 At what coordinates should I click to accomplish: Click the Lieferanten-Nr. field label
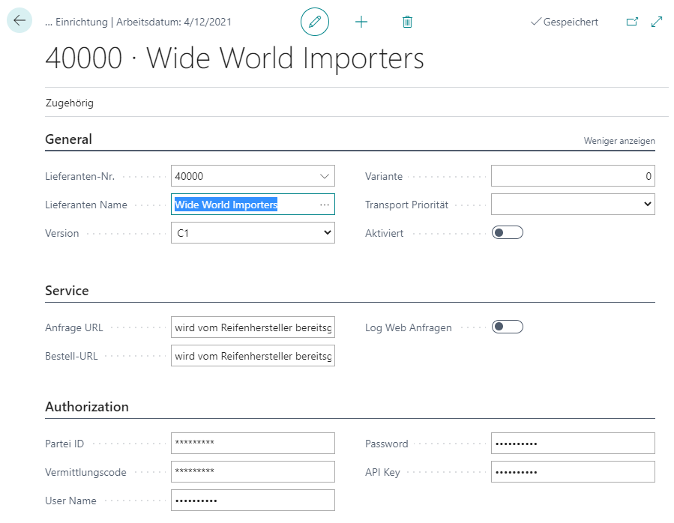click(80, 176)
